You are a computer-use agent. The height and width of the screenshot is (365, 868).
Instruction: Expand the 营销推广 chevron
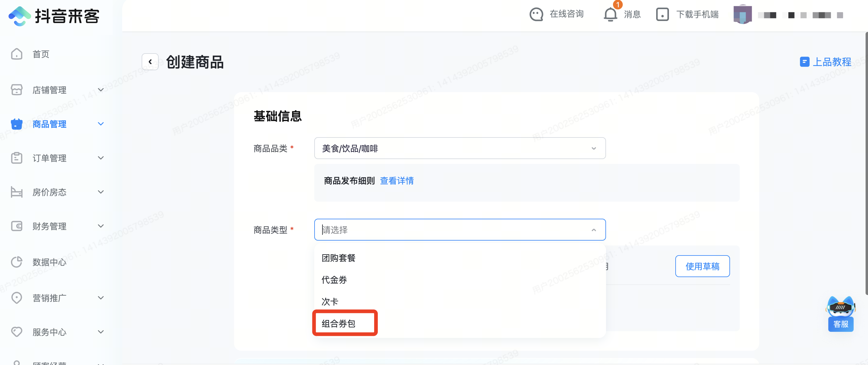100,297
